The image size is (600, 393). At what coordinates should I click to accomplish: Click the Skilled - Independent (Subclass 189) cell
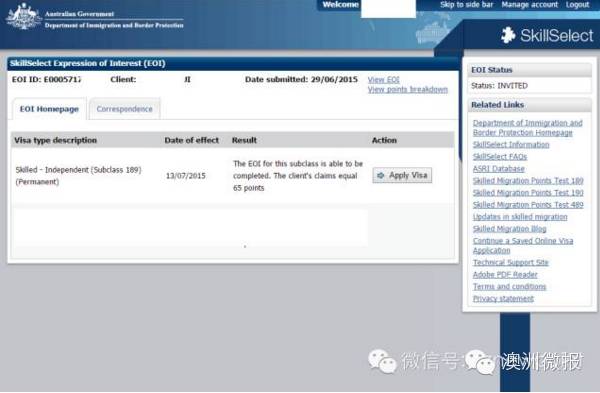(x=78, y=176)
